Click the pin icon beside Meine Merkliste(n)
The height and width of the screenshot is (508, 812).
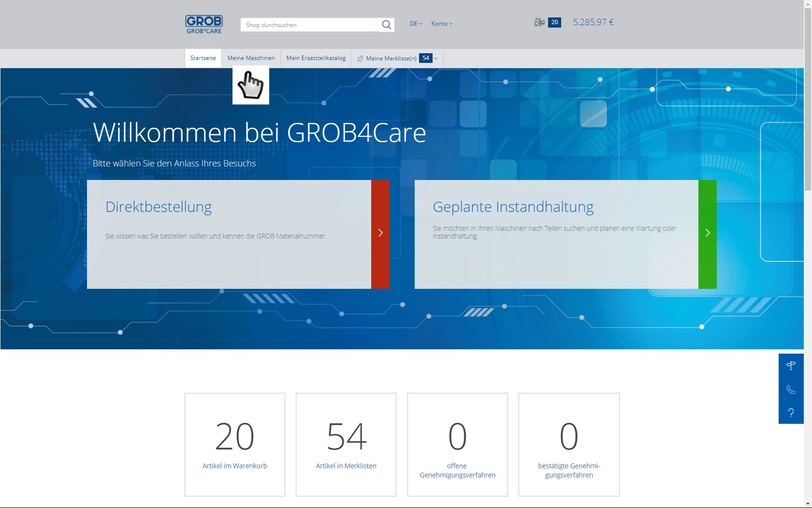[x=360, y=59]
